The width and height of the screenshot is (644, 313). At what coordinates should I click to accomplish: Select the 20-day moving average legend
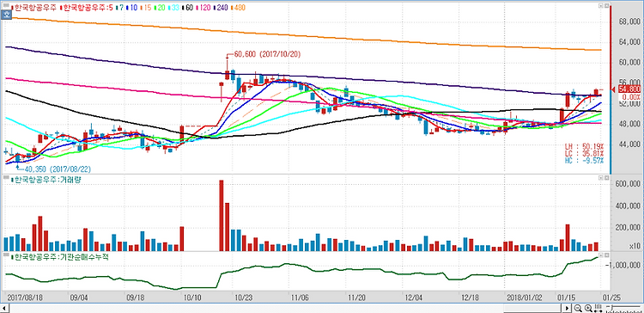click(x=160, y=8)
